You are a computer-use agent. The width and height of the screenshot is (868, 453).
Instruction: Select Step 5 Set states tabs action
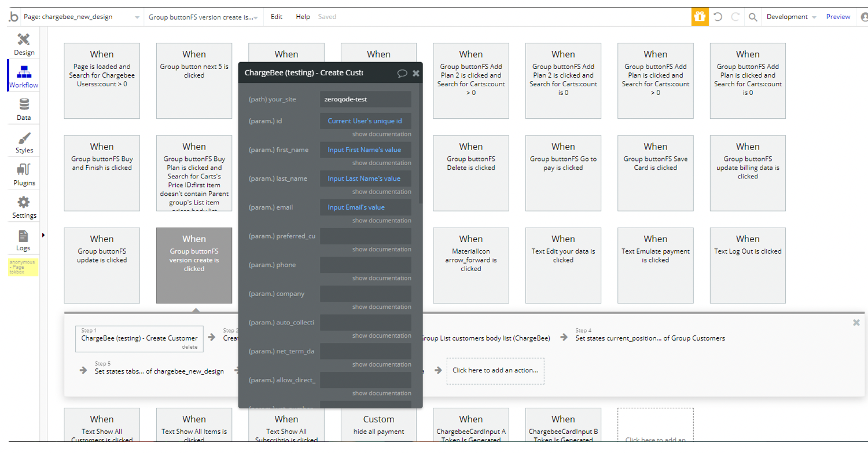click(x=159, y=371)
